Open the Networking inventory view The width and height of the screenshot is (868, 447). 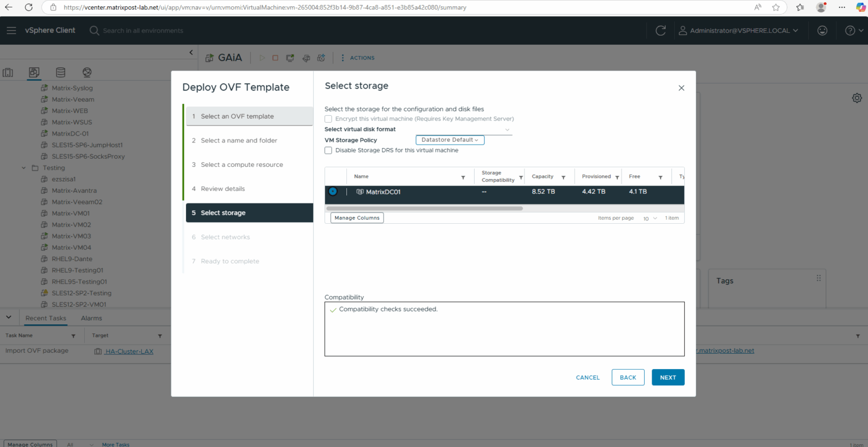coord(86,72)
